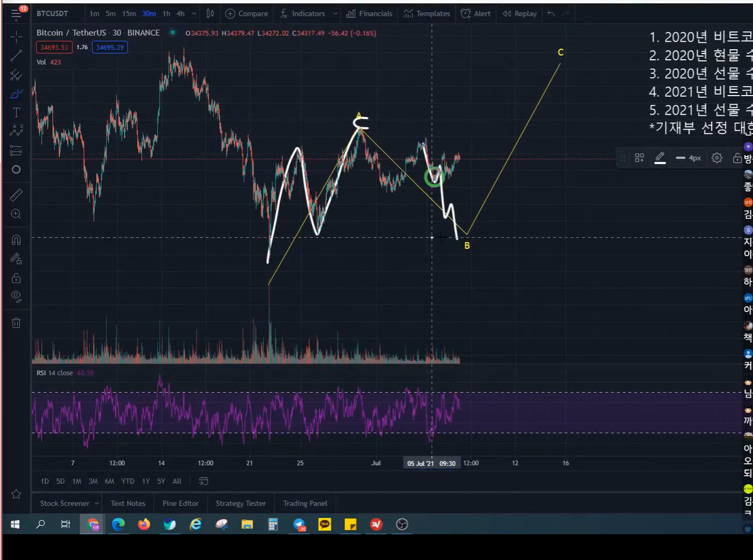The image size is (753, 560).
Task: Open drawing templates in floating toolbar
Action: [639, 157]
